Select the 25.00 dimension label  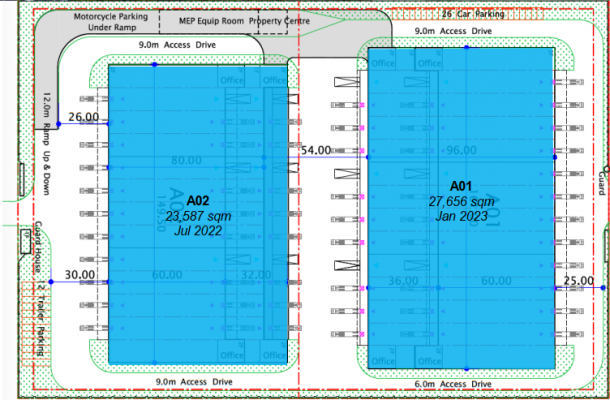tap(579, 281)
